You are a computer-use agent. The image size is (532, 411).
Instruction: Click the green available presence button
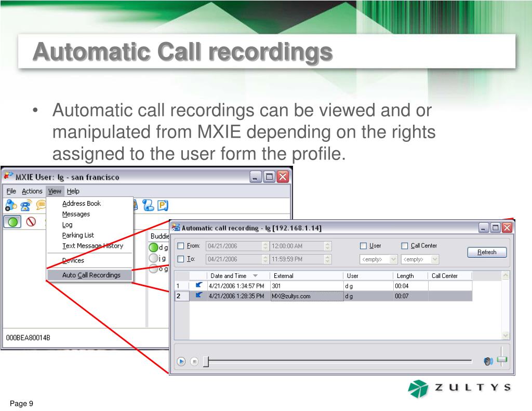12,222
